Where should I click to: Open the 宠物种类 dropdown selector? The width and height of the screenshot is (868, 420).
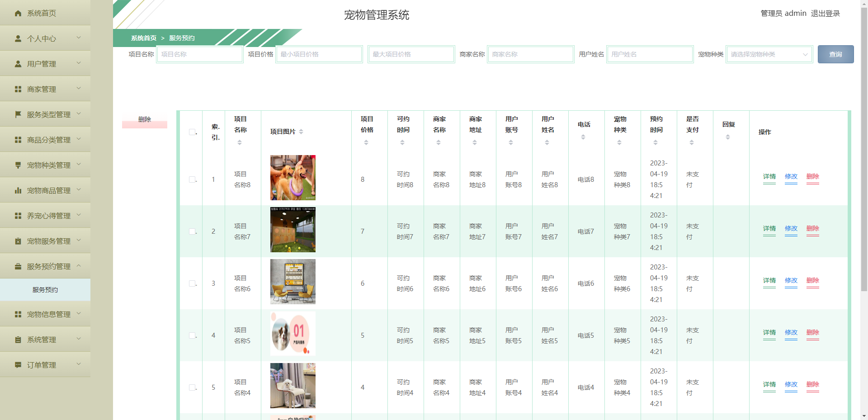769,54
